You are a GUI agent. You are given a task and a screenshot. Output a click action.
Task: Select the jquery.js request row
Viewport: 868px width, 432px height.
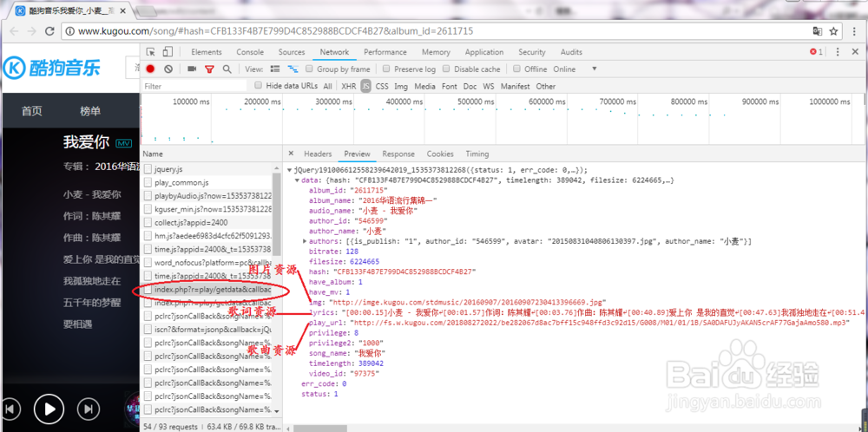[x=207, y=169]
